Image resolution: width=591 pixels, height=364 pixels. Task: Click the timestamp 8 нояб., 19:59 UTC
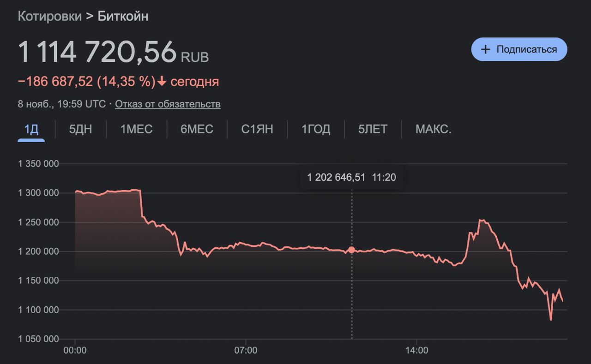coord(62,104)
